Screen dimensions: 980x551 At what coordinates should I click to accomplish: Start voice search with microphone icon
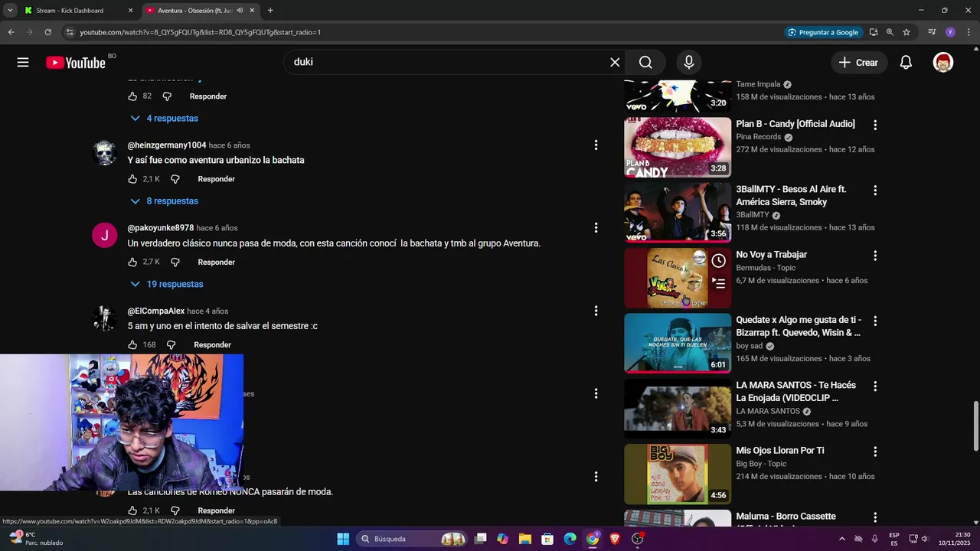coord(689,63)
